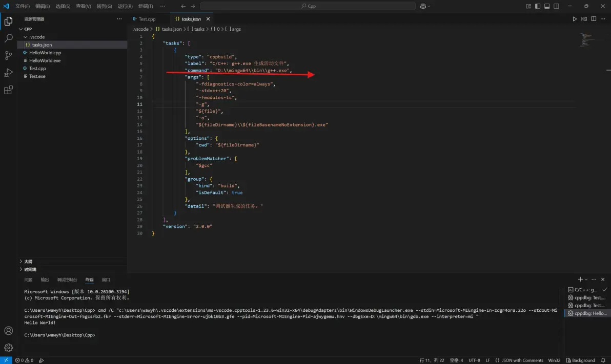Change encoding via UTF-8 status item
This screenshot has height=364, width=611.
pyautogui.click(x=474, y=360)
